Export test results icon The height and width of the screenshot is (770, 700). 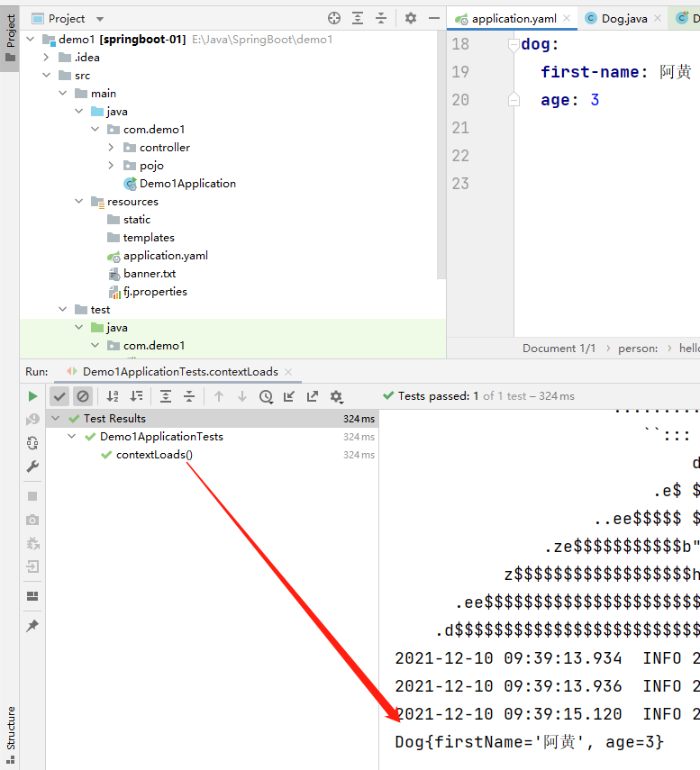pyautogui.click(x=313, y=396)
